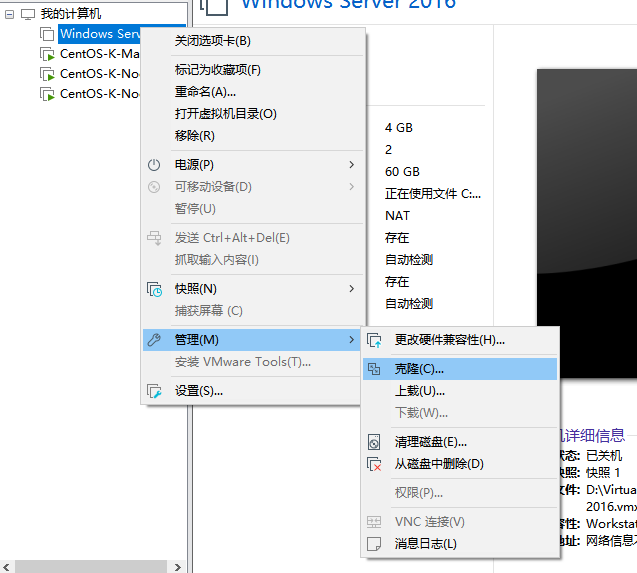Select the Windows Server tree item
The width and height of the screenshot is (637, 573).
[x=100, y=34]
